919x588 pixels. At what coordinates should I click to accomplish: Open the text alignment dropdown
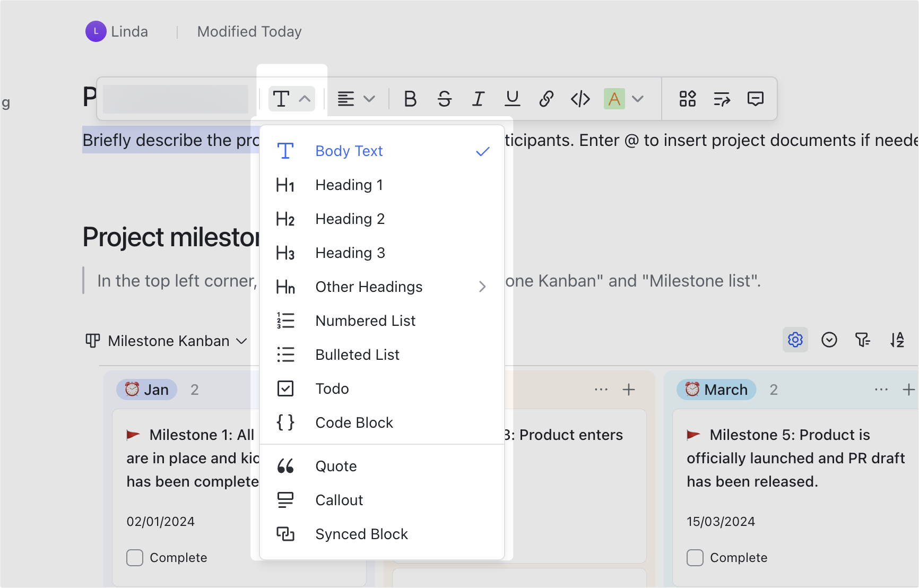tap(356, 99)
